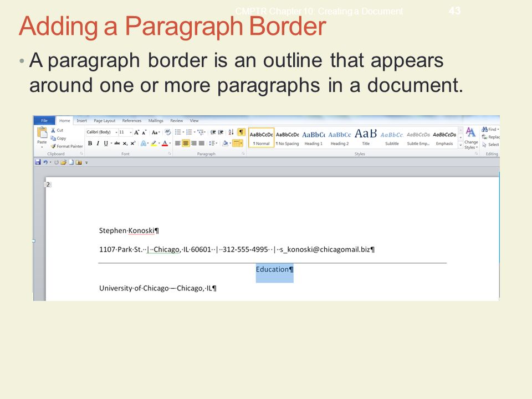532x399 pixels.
Task: Apply the Title style
Action: click(366, 138)
